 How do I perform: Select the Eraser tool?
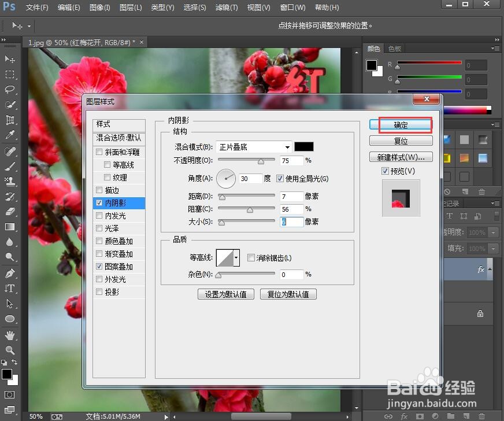[10, 212]
